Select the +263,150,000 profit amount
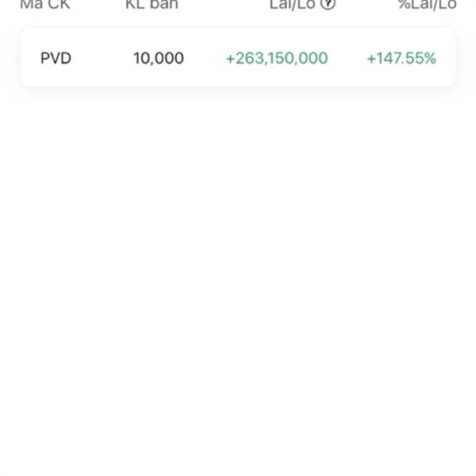 click(x=276, y=58)
